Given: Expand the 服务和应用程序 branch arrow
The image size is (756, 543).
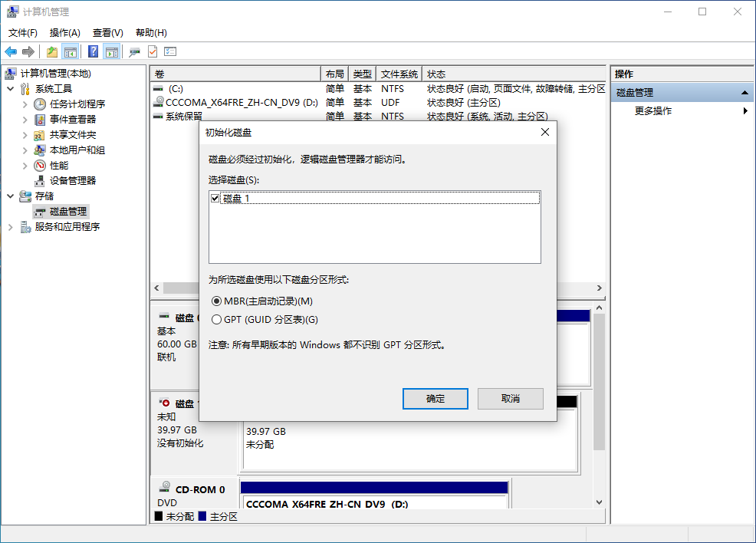Looking at the screenshot, I should [11, 227].
